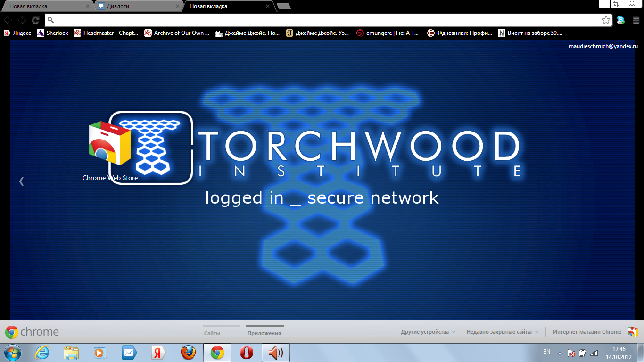Open the Chrome menu button
Screen dimensions: 644x362
pyautogui.click(x=636, y=20)
